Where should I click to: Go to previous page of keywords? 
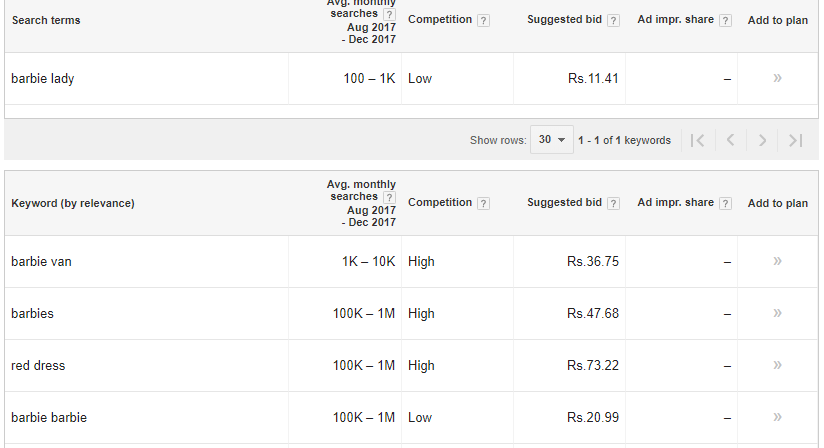pyautogui.click(x=730, y=140)
